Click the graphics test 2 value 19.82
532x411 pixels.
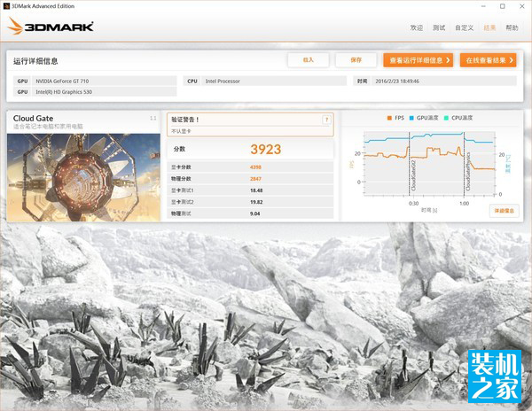(x=256, y=202)
